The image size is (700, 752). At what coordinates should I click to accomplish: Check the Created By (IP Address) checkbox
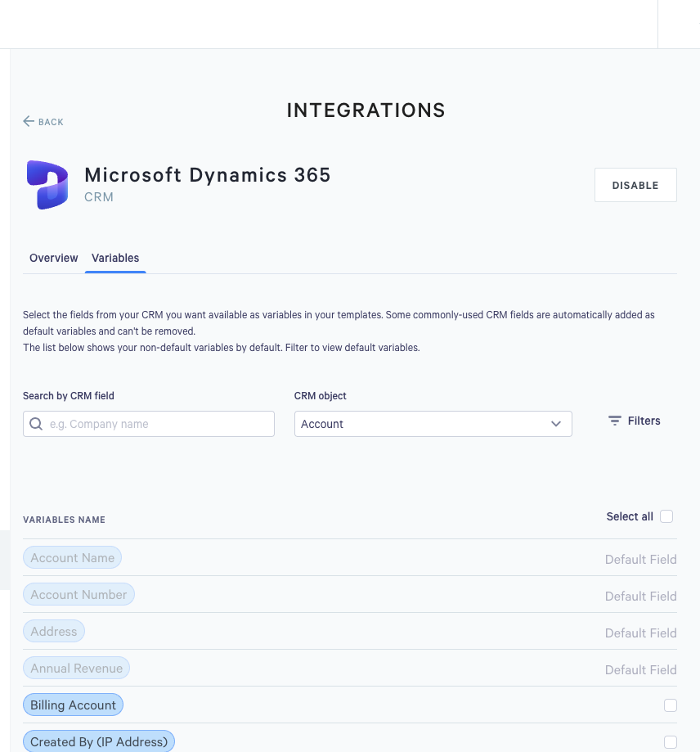coord(671,742)
